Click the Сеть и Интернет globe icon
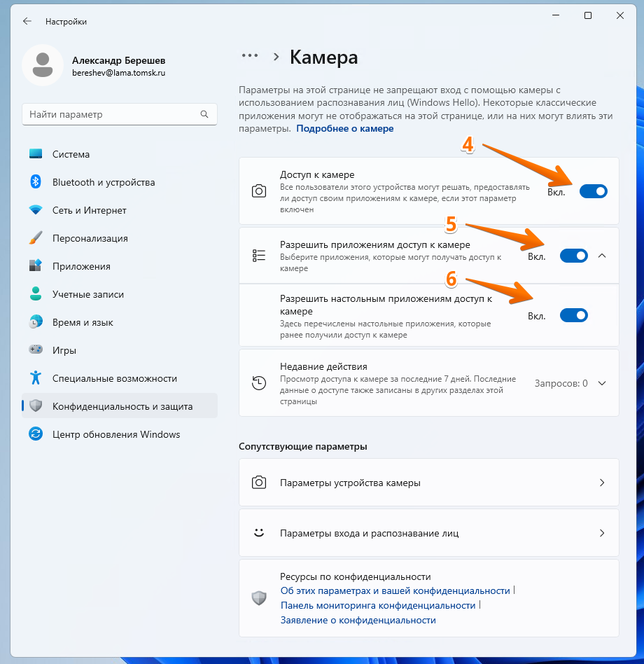This screenshot has width=644, height=664. (x=36, y=210)
